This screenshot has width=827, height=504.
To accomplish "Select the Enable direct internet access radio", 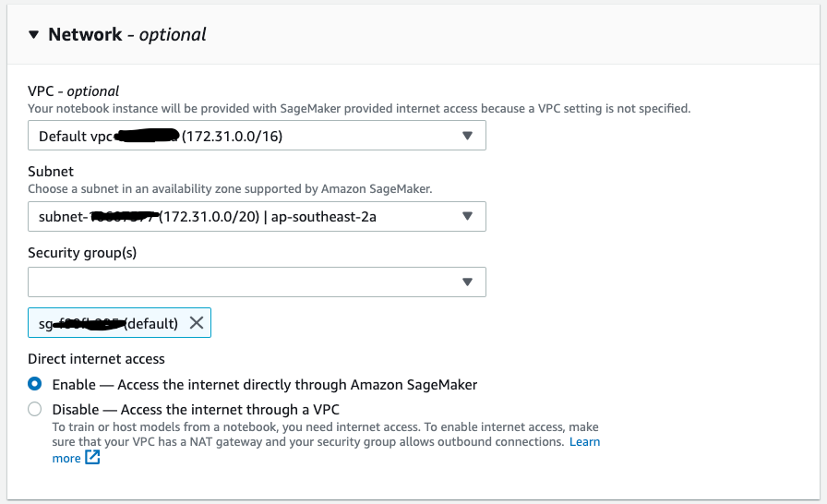I will pos(35,384).
